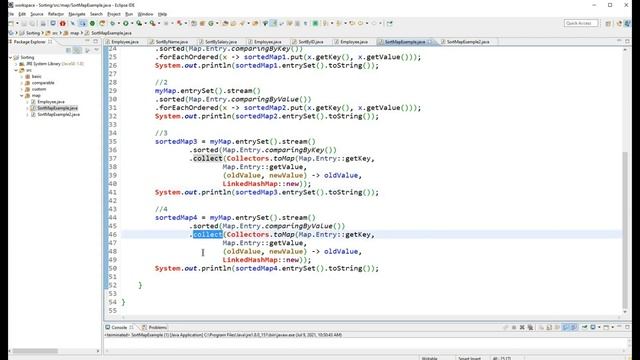The width and height of the screenshot is (640, 360).
Task: Click the Save All toolbar icon
Action: pos(32,23)
